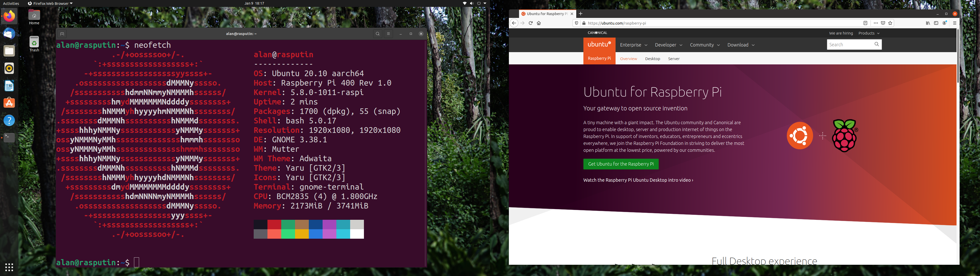Click Activities in the top bar
Image resolution: width=980 pixels, height=276 pixels.
11,3
